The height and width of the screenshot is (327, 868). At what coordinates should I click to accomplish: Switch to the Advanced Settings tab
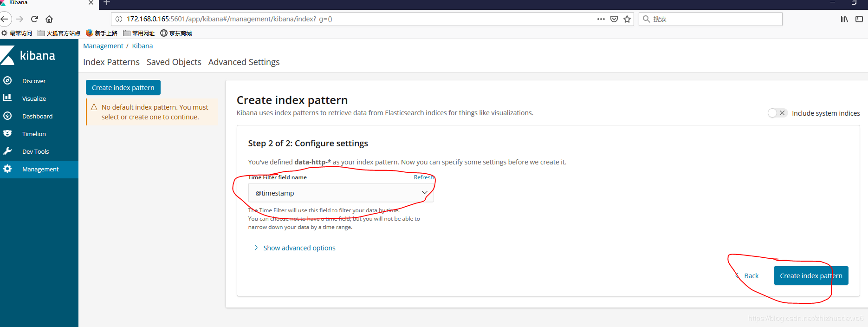coord(244,62)
